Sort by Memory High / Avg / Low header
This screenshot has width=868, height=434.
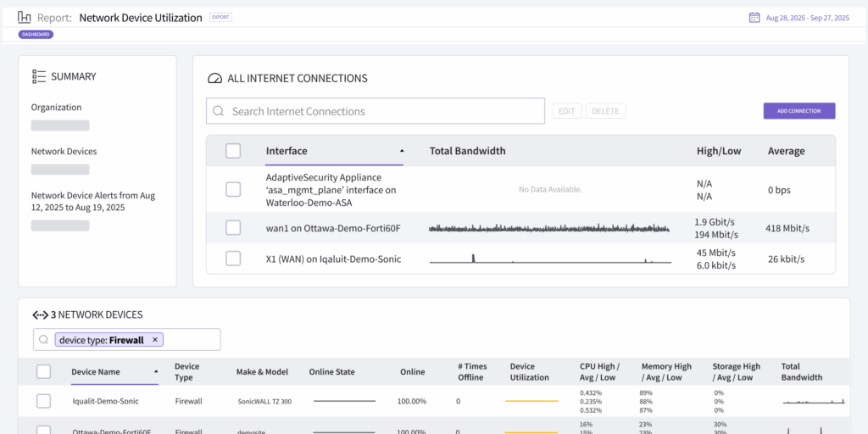pos(666,371)
